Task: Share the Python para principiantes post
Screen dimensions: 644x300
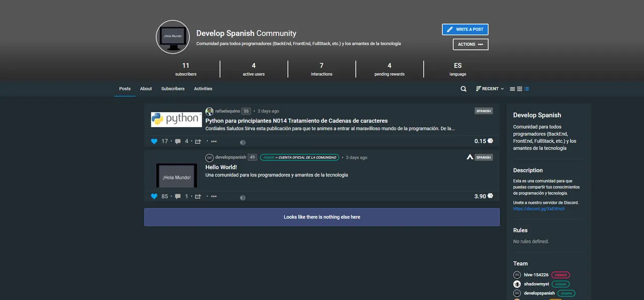Action: point(198,141)
